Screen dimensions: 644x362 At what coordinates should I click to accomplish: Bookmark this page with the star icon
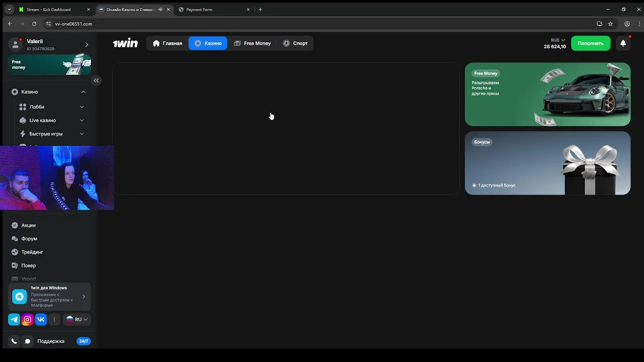click(x=610, y=24)
